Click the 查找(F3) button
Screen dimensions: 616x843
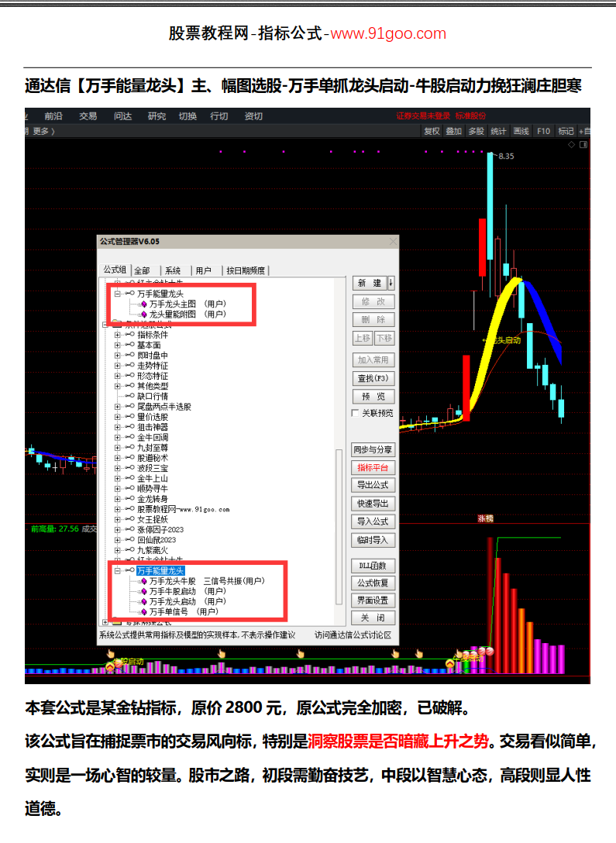tap(373, 378)
